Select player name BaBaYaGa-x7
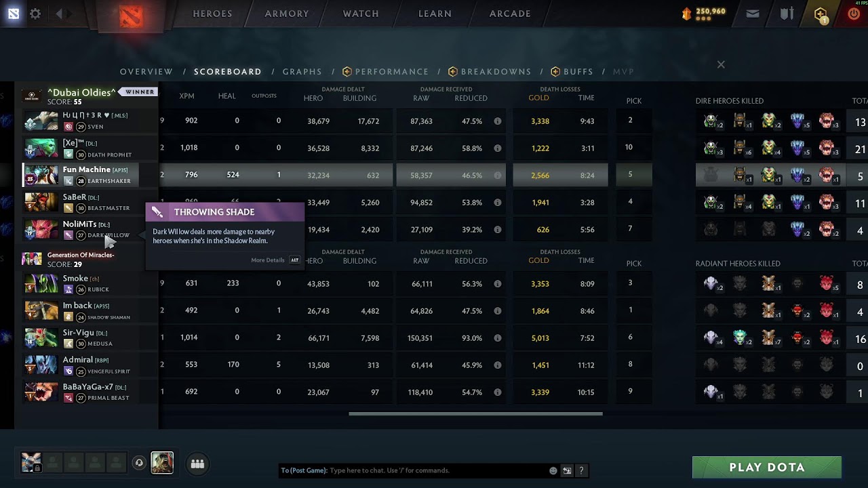Screen dimensions: 868x488 click(x=87, y=386)
